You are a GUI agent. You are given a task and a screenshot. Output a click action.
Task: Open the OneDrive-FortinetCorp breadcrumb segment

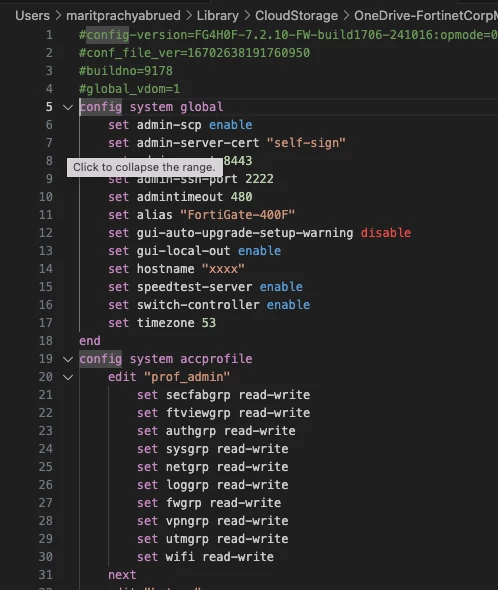426,16
